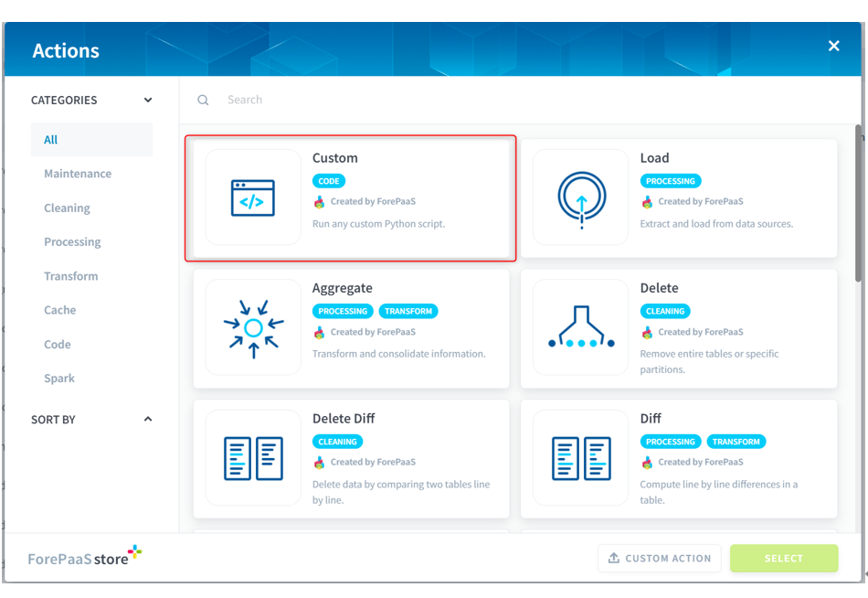Click the PROCESSING tag on Aggregate card
The image size is (868, 598).
(x=343, y=312)
